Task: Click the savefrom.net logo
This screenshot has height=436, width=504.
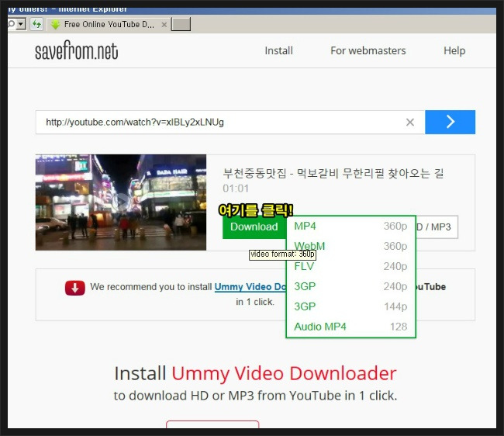Action: [x=77, y=50]
